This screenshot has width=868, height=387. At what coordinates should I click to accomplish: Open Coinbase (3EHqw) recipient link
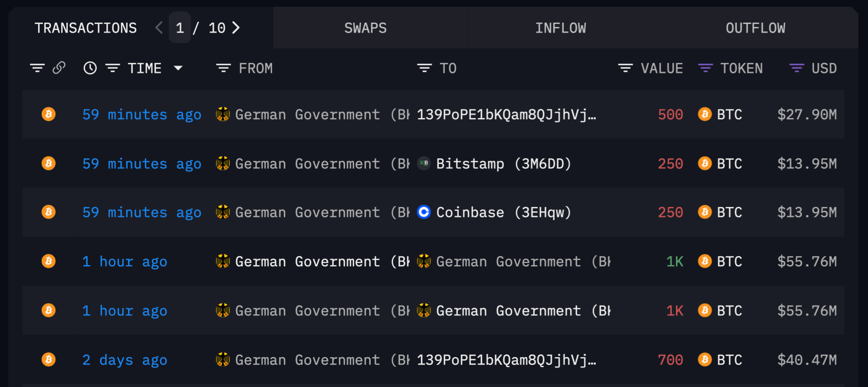coord(503,212)
